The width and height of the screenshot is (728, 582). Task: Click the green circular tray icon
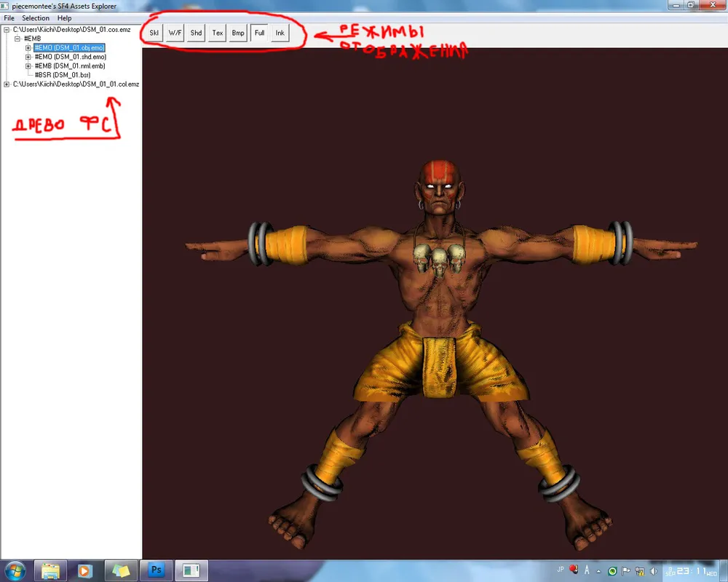[x=612, y=571]
